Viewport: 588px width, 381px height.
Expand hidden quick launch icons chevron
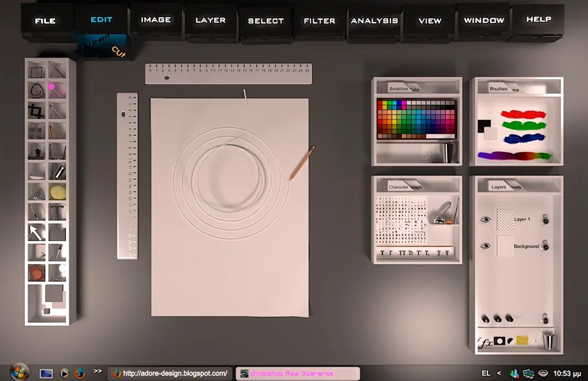click(98, 371)
